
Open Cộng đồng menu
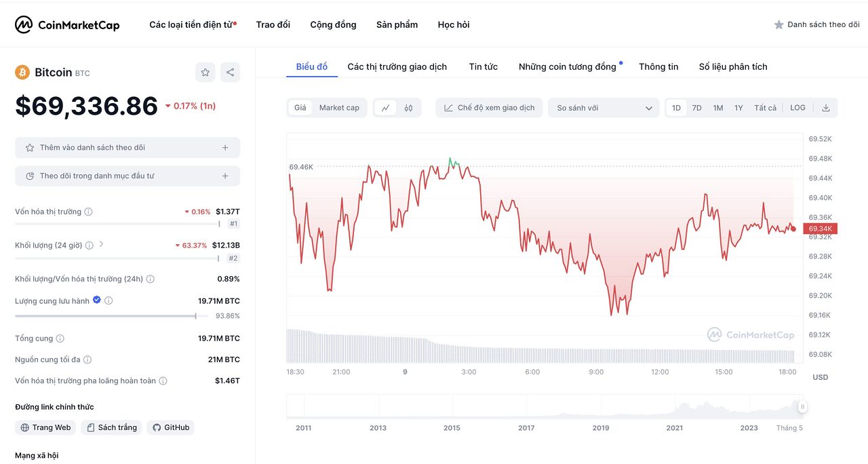[333, 24]
